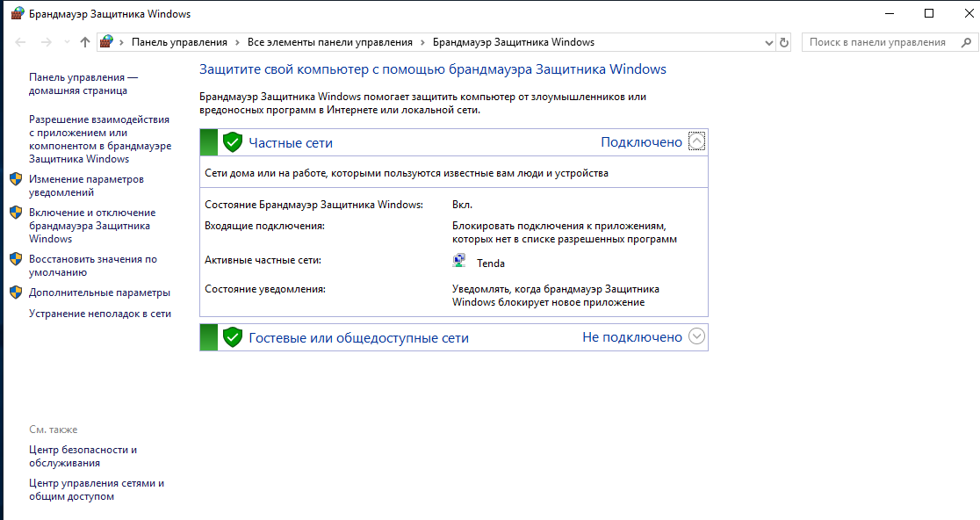Click the Tenda network icon
Screen dimensions: 980x520
[459, 261]
